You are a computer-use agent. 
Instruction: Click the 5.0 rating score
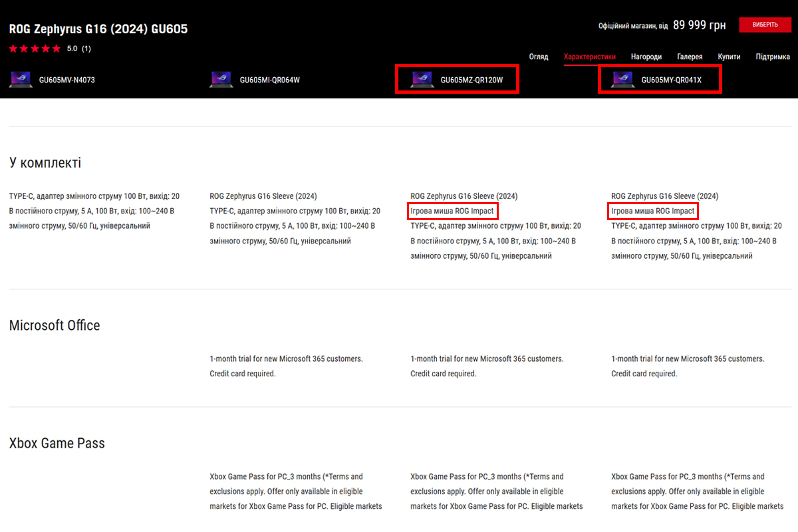(72, 49)
